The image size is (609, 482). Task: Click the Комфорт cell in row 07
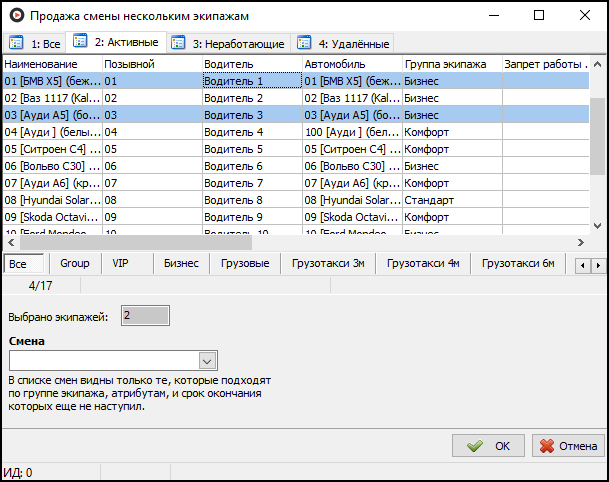click(x=452, y=183)
